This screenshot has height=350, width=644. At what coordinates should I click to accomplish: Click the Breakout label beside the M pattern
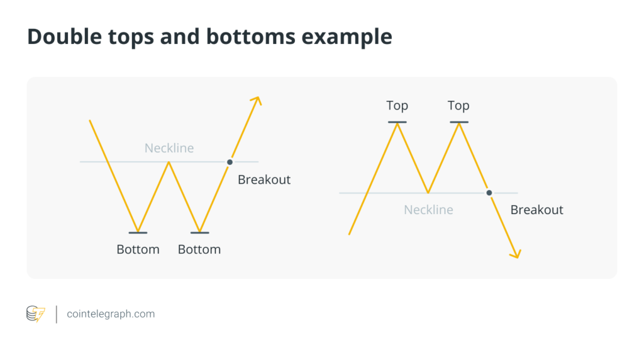536,210
